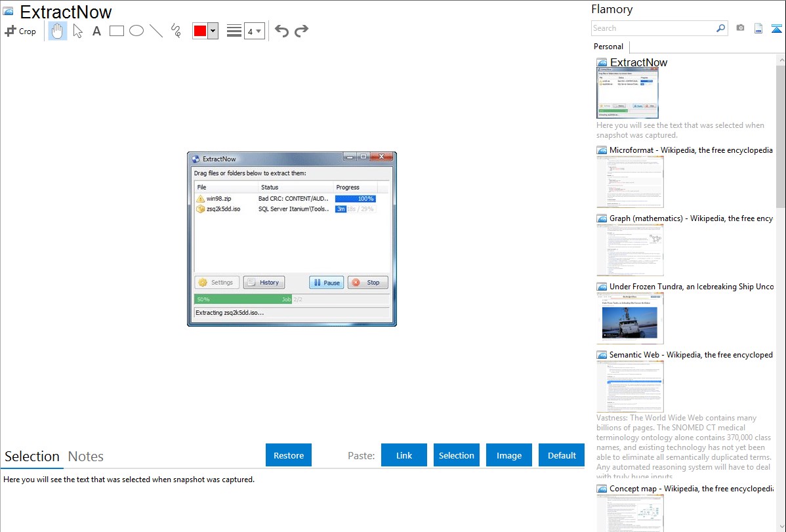The height and width of the screenshot is (532, 786).
Task: Click the Bad CRC status text
Action: tap(293, 199)
